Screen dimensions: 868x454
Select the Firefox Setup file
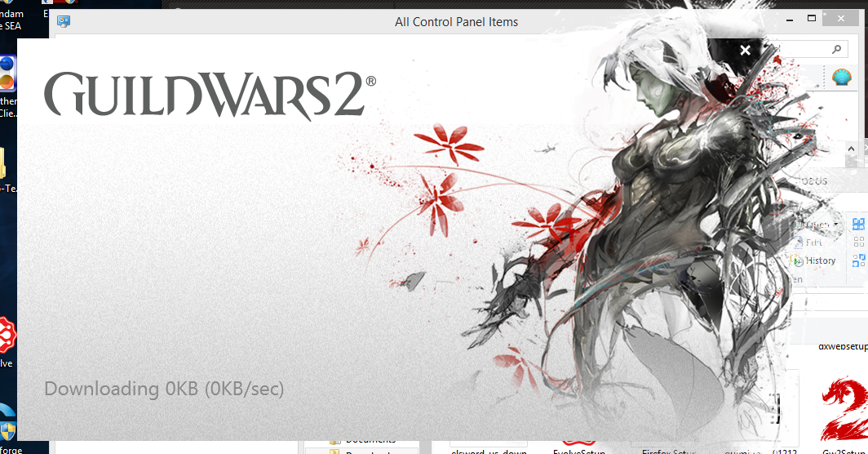[x=669, y=452]
